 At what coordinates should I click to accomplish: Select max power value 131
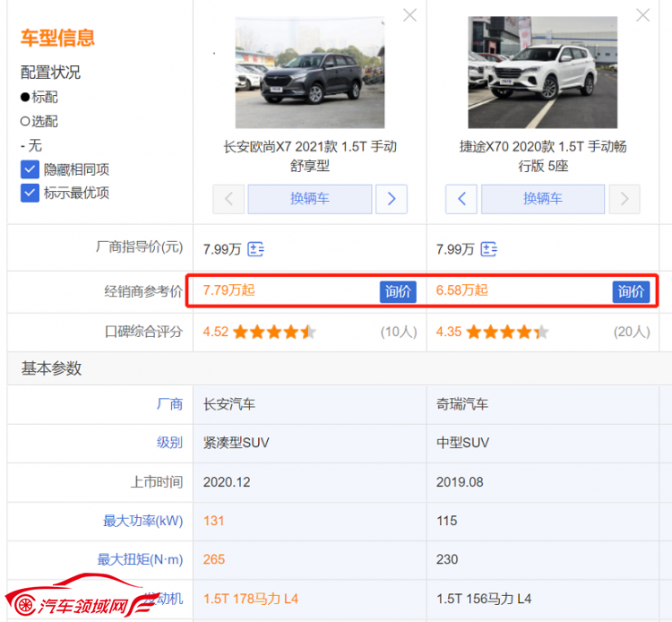213,521
